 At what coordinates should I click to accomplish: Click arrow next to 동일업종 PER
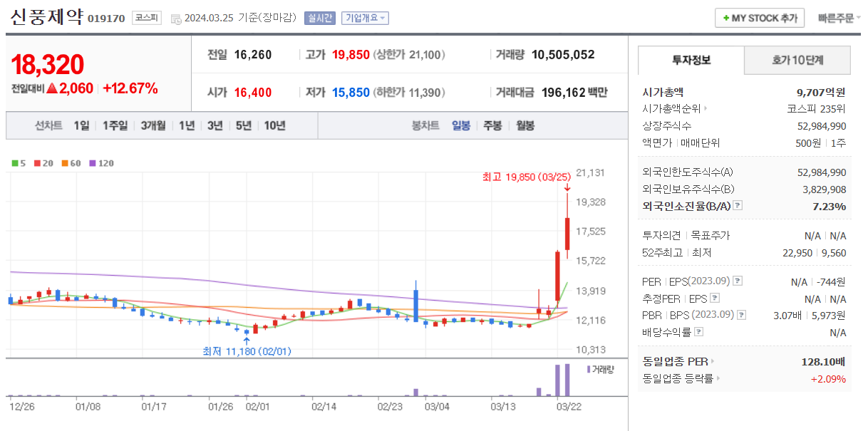pos(713,362)
